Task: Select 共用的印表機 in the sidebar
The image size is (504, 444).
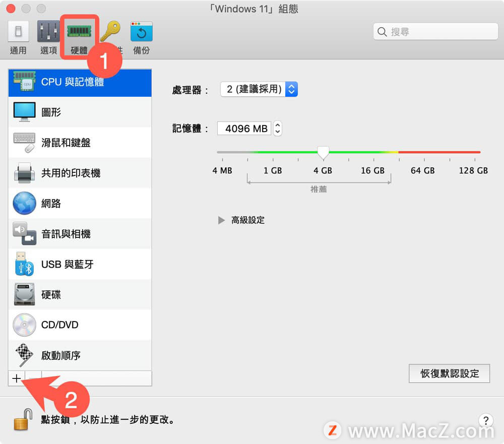Action: pyautogui.click(x=80, y=173)
